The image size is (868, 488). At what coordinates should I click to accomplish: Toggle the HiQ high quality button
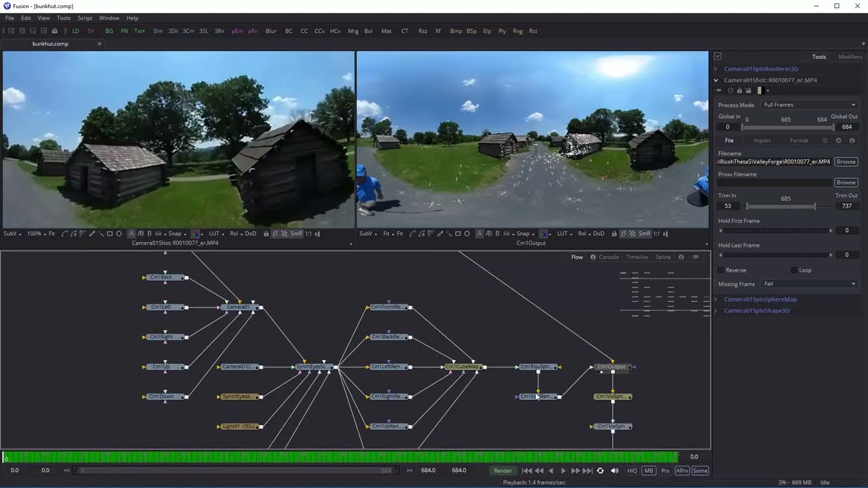(632, 470)
